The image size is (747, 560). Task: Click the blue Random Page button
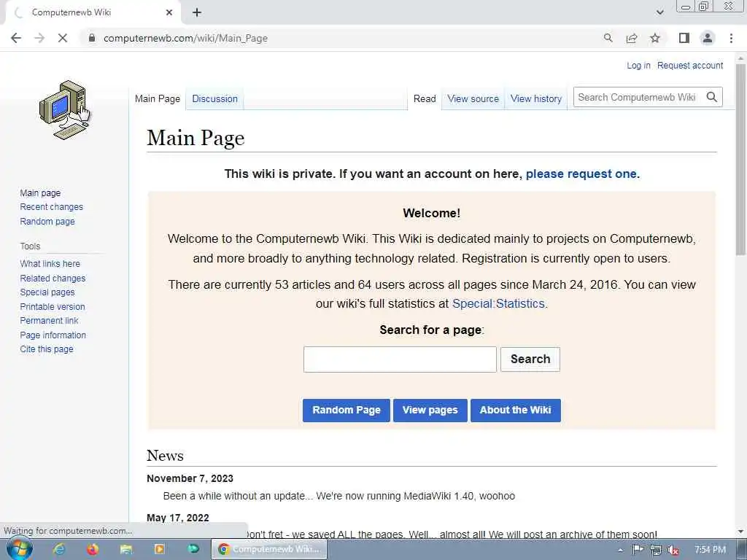click(x=347, y=410)
